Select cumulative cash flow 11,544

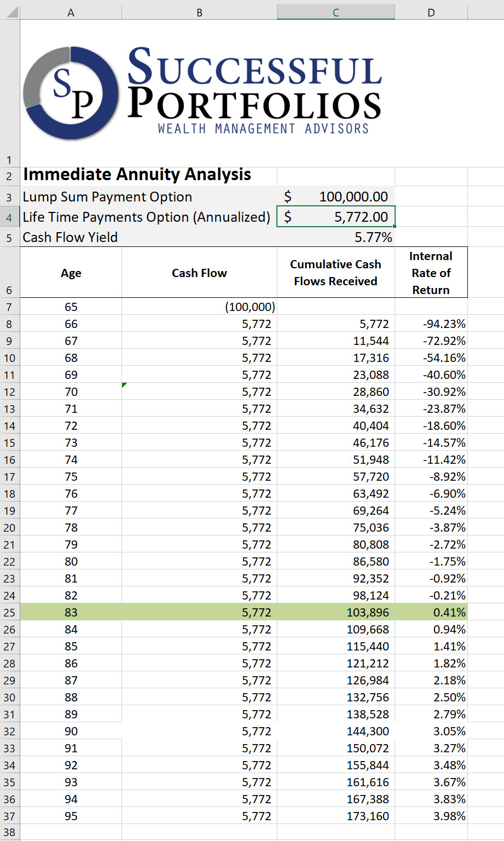[336, 341]
